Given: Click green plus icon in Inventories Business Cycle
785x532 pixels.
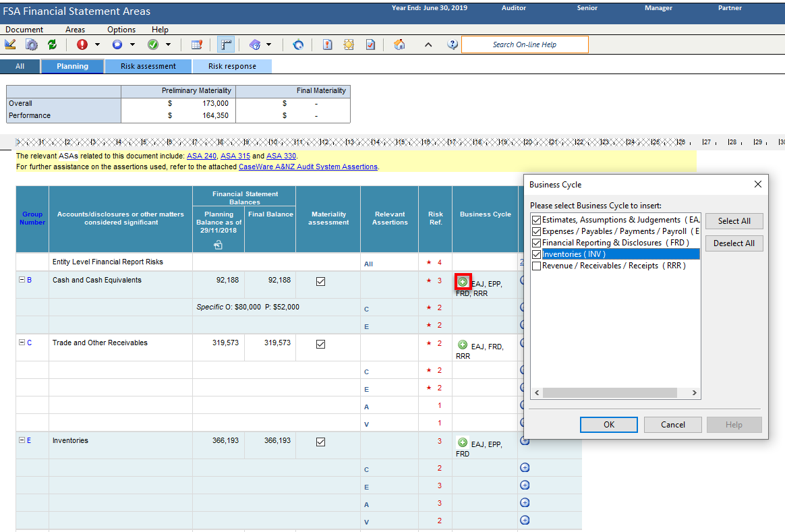Looking at the screenshot, I should [463, 442].
